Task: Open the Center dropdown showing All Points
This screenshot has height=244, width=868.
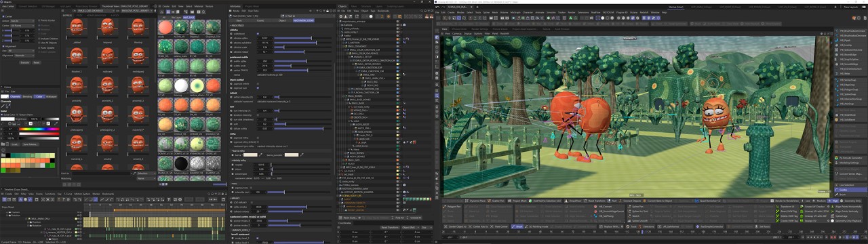Action: 22,25
